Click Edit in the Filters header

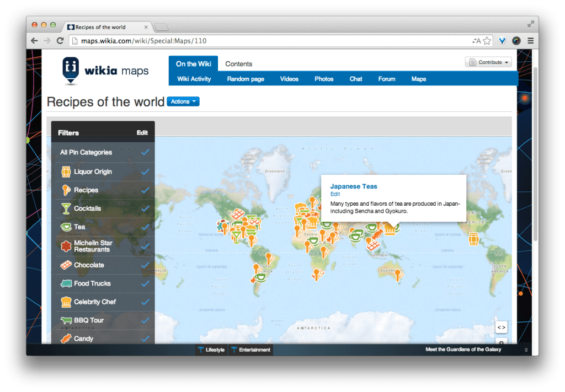tap(142, 133)
